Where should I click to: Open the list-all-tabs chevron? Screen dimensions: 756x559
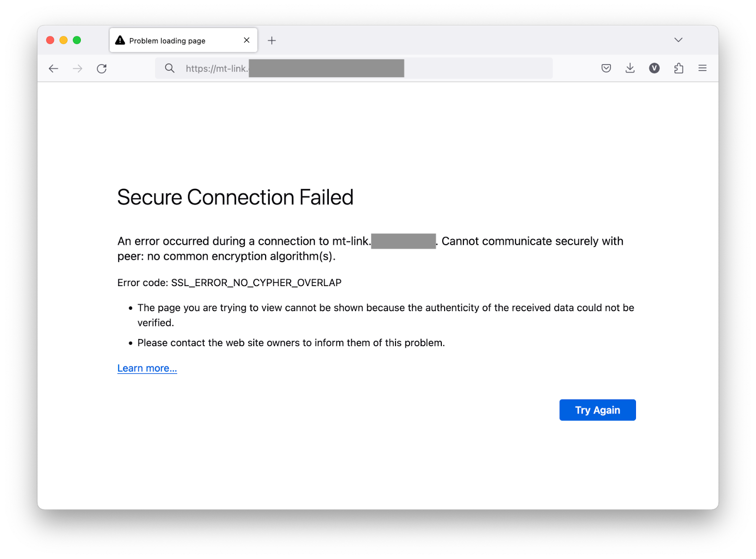679,40
